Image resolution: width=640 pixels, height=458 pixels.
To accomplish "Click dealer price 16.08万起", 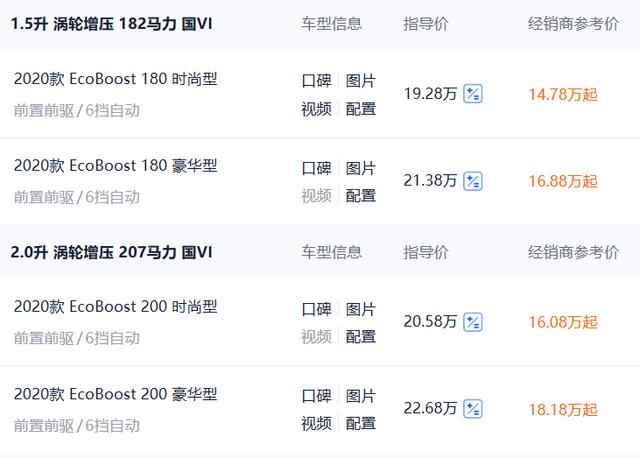I will pos(563,322).
